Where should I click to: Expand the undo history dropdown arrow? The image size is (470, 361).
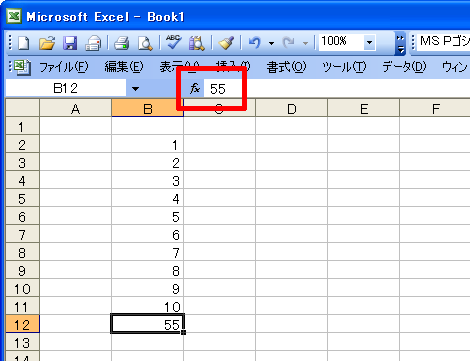[271, 43]
